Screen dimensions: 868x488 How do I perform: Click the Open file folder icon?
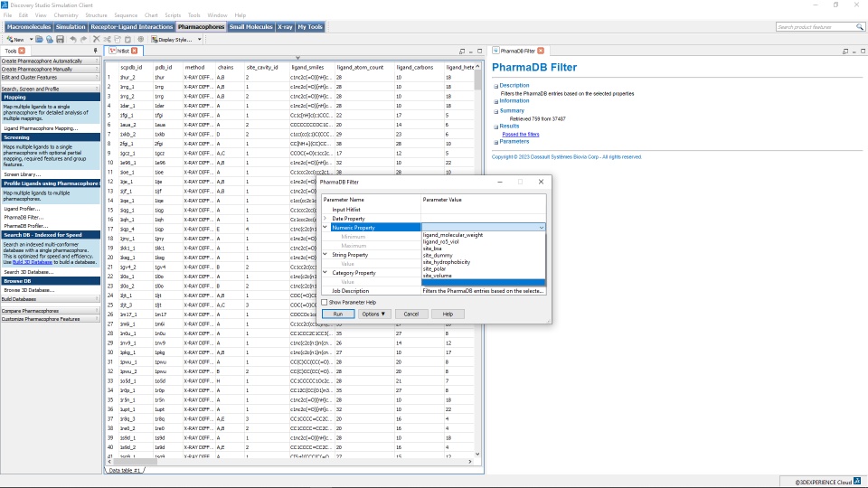tap(39, 39)
